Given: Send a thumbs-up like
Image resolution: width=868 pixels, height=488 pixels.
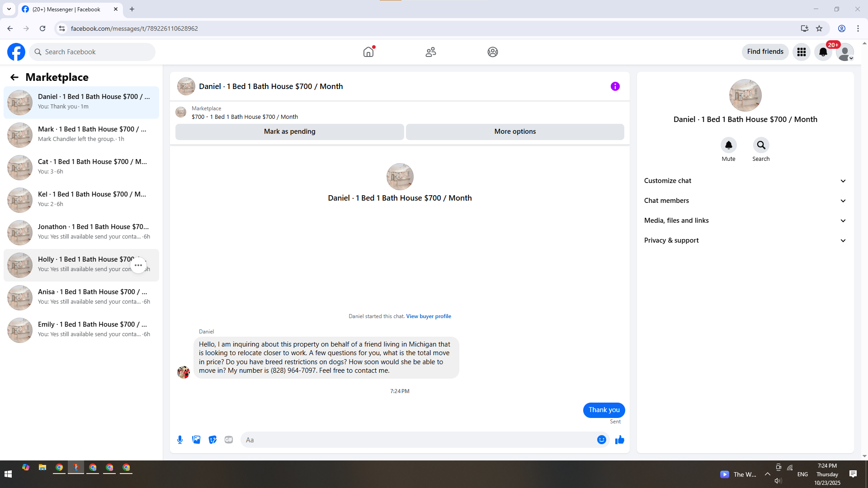Looking at the screenshot, I should click(619, 440).
